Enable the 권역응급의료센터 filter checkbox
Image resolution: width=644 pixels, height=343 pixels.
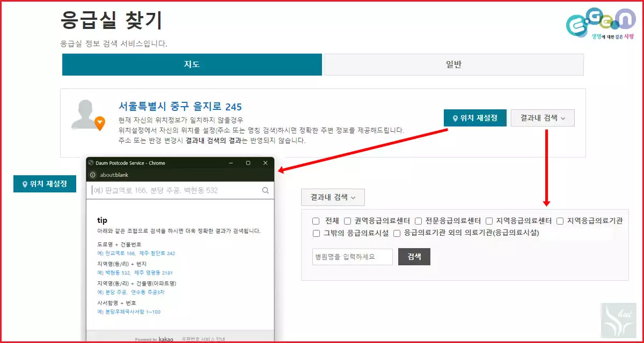347,220
